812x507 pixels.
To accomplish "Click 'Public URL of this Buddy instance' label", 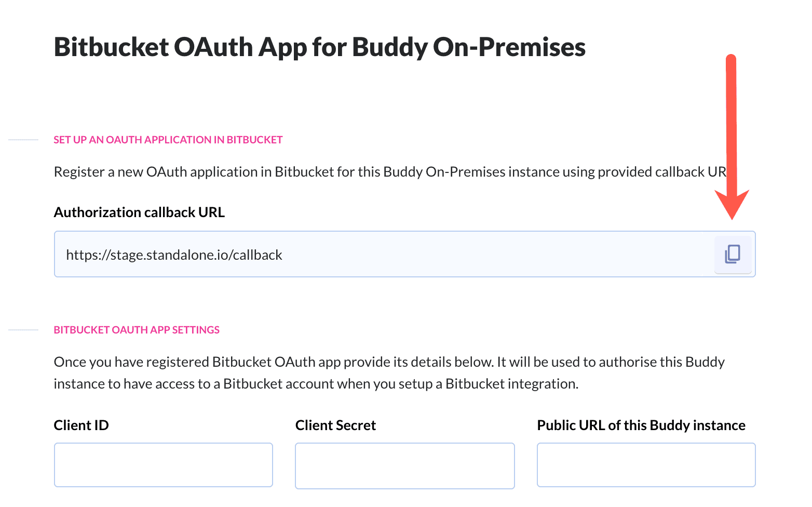I will point(641,425).
